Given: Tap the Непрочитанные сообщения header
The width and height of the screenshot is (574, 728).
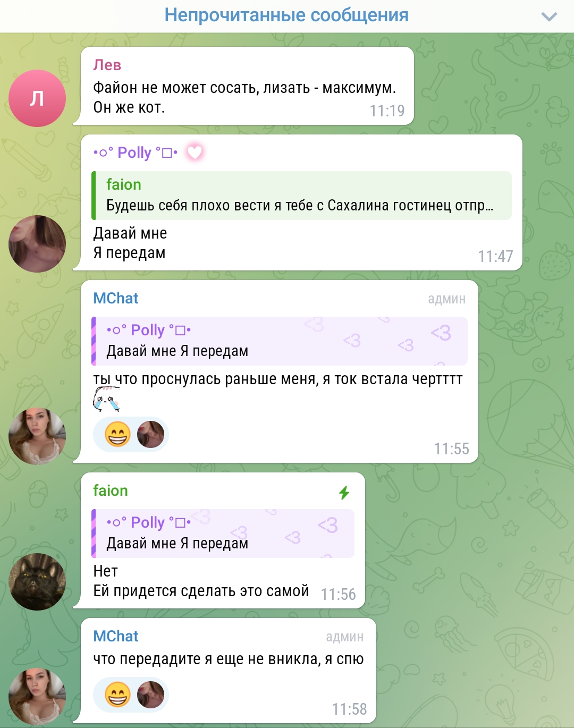Looking at the screenshot, I should click(286, 15).
